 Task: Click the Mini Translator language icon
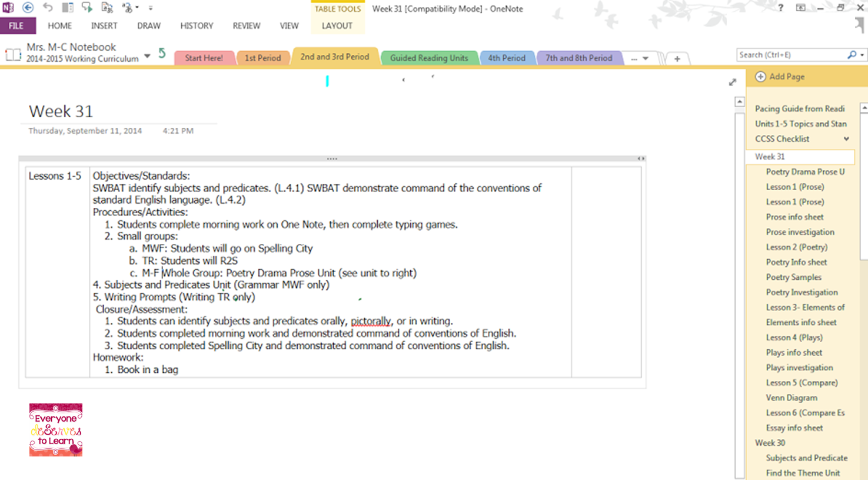(127, 8)
